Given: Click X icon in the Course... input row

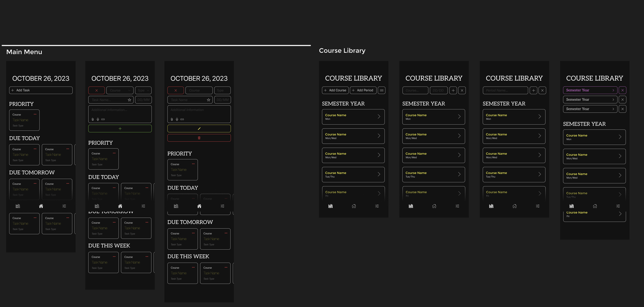Looking at the screenshot, I should [x=462, y=90].
